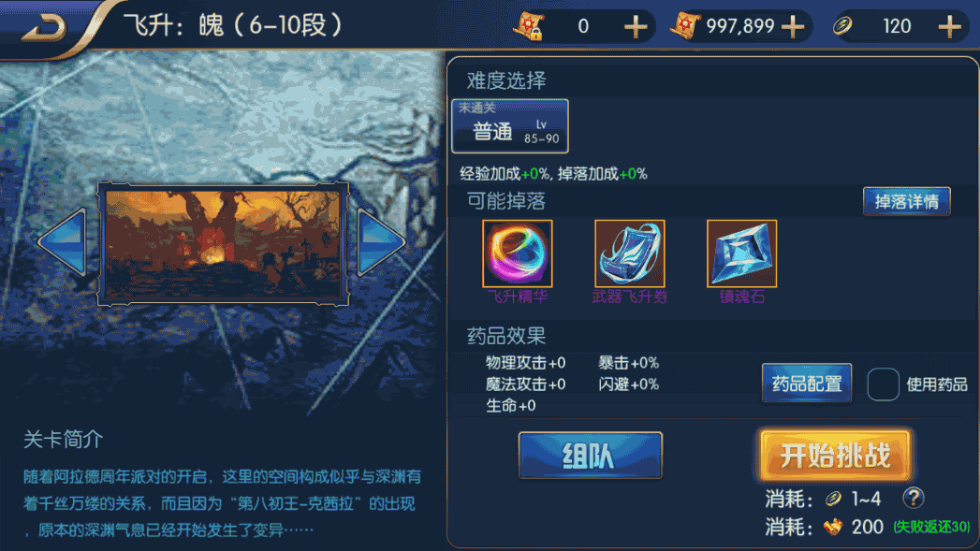Tap the 997,899 scroll currency icon

coord(685,26)
